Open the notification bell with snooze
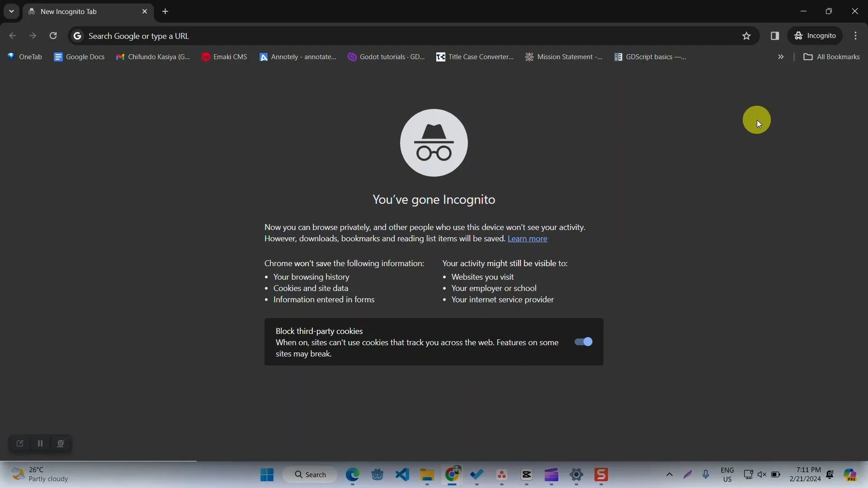868x488 pixels. tap(830, 475)
